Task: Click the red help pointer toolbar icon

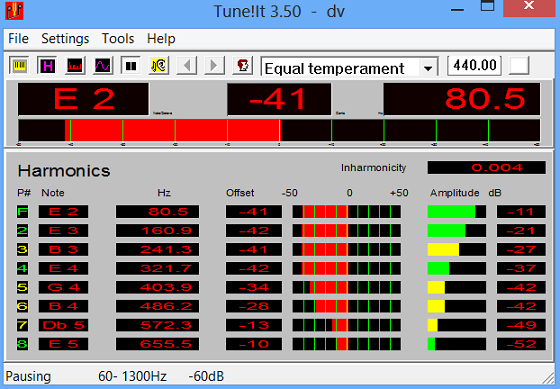Action: 242,66
